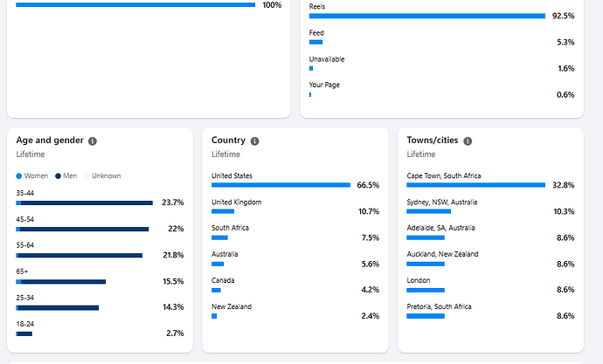Image resolution: width=603 pixels, height=364 pixels.
Task: Open the info icon next to Towns/cities
Action: 468,141
